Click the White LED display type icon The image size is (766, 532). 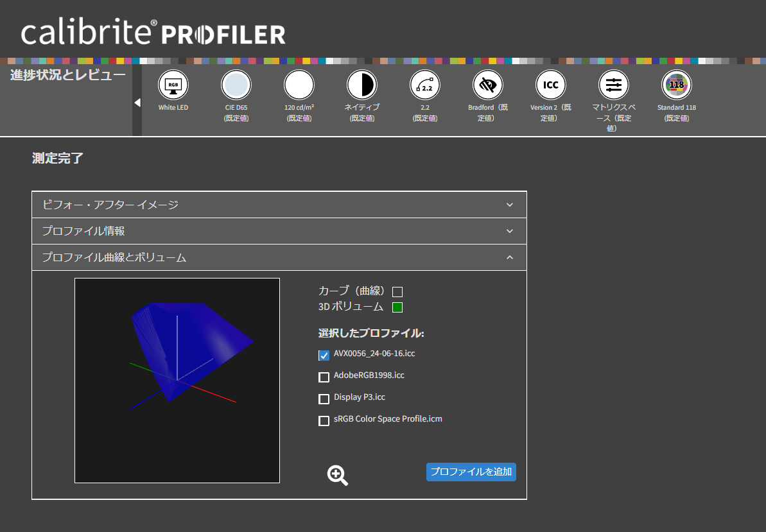(173, 85)
